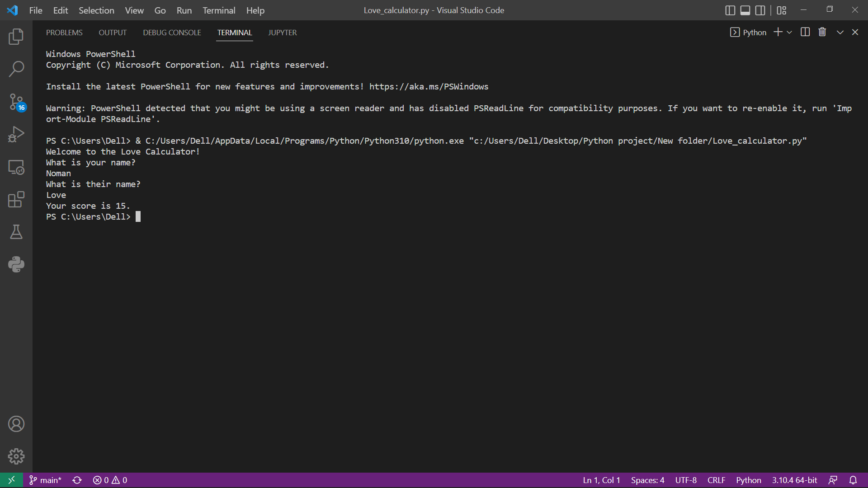This screenshot has height=488, width=868.
Task: Open the Testing view
Action: 16,232
